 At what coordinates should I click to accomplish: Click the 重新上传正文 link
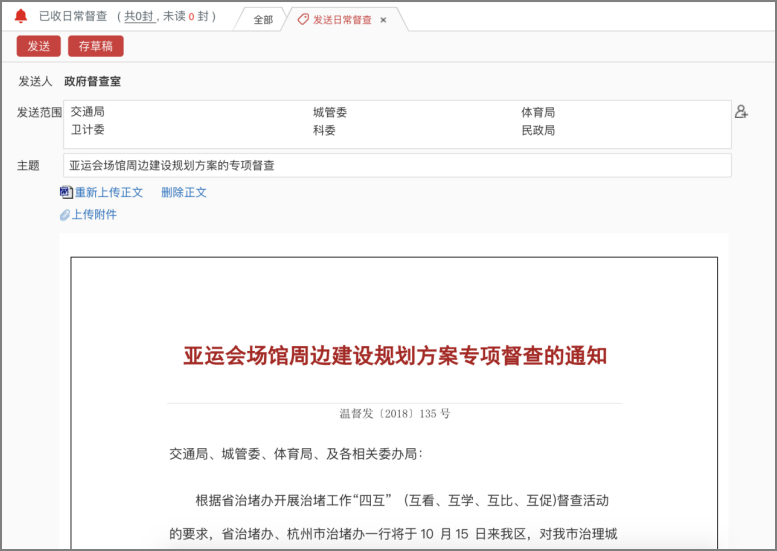(x=109, y=192)
